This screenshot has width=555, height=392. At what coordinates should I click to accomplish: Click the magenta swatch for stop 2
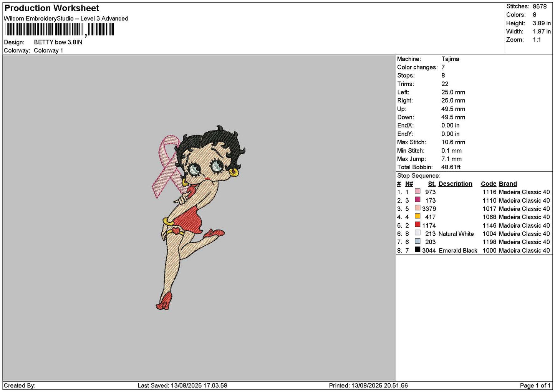click(x=417, y=200)
